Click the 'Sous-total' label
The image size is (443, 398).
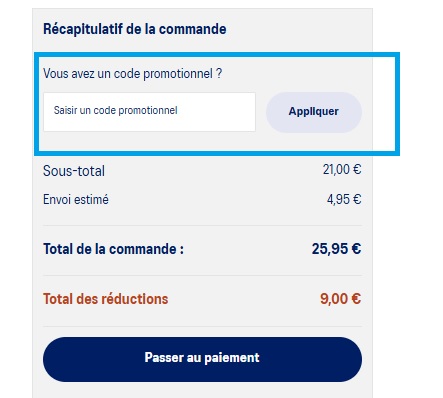tap(74, 171)
